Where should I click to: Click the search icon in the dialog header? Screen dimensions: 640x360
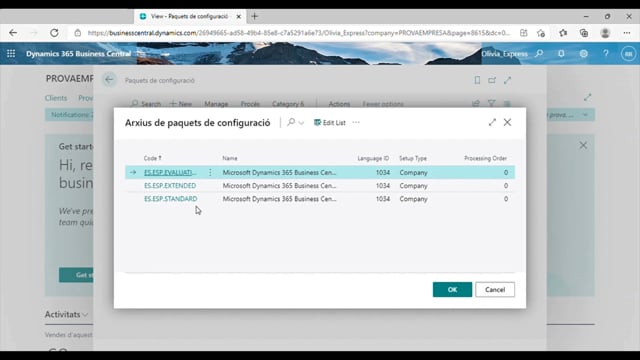[x=291, y=122]
